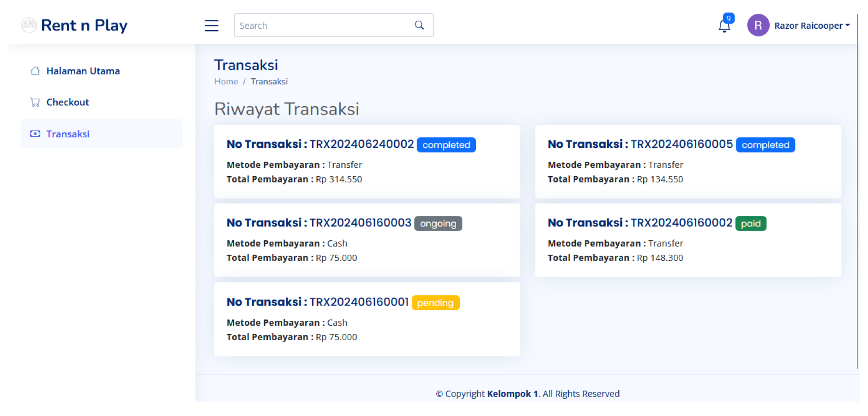
Task: Toggle the paid badge on TRX202406160002
Action: (x=751, y=223)
